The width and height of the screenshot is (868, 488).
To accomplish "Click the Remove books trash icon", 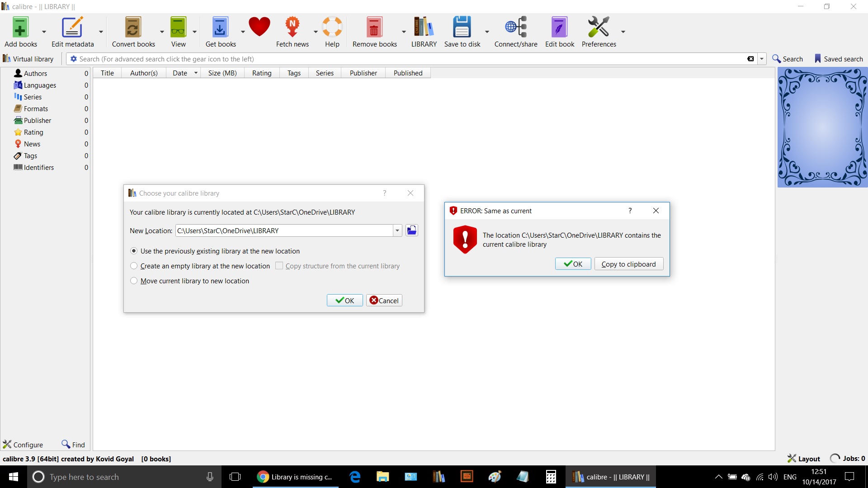I will (x=374, y=28).
